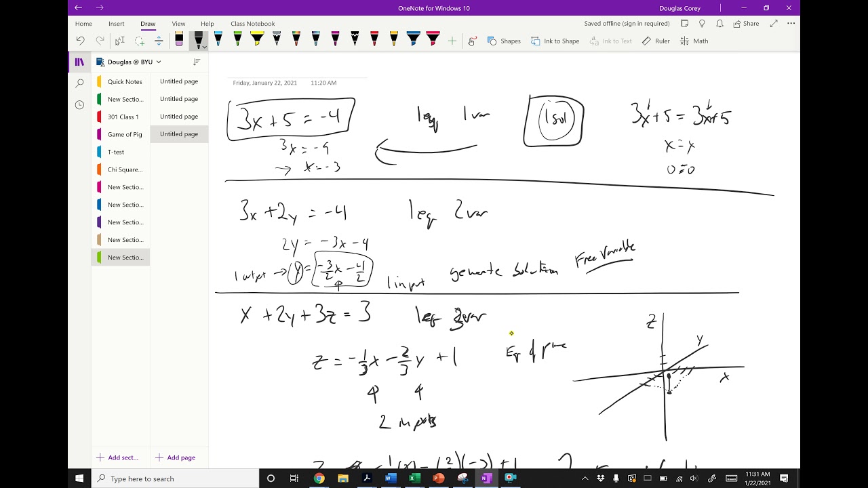Open Google Chrome from the taskbar

coord(319,479)
